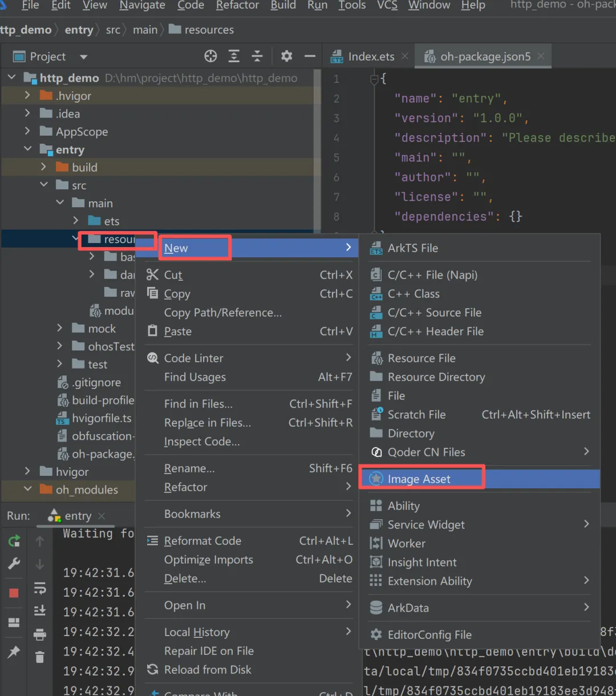Screen dimensions: 616x696
Task: Close the entry Run tab
Action: coord(102,516)
